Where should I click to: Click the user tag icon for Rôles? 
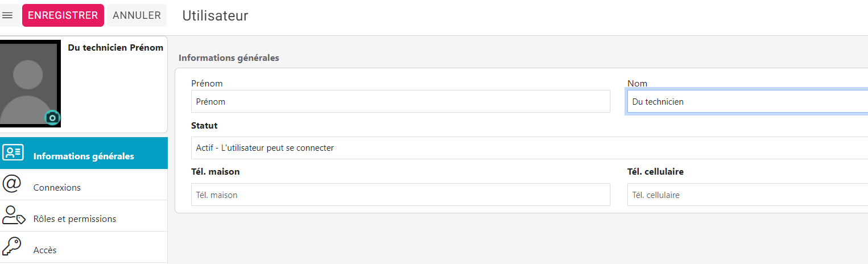tap(14, 216)
